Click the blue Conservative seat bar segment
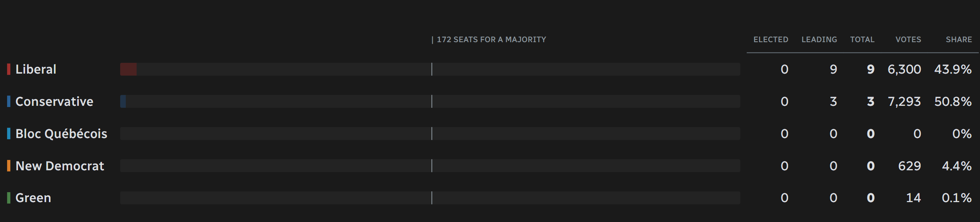Image resolution: width=980 pixels, height=222 pixels. [x=123, y=101]
